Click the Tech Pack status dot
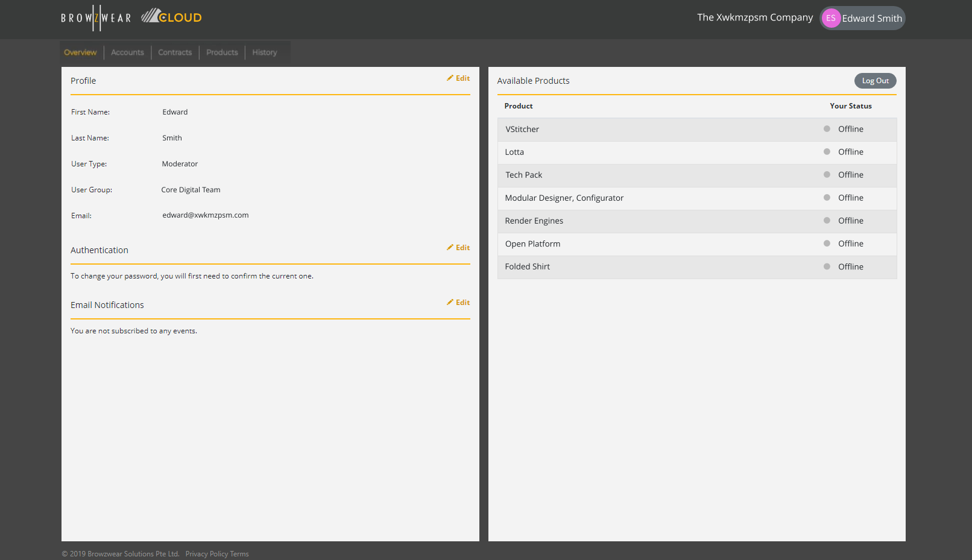Viewport: 972px width, 560px height. point(827,174)
